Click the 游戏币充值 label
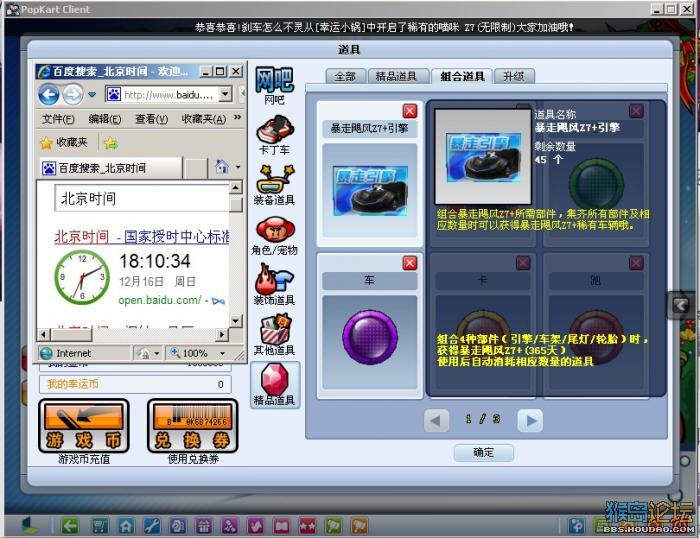 click(84, 459)
